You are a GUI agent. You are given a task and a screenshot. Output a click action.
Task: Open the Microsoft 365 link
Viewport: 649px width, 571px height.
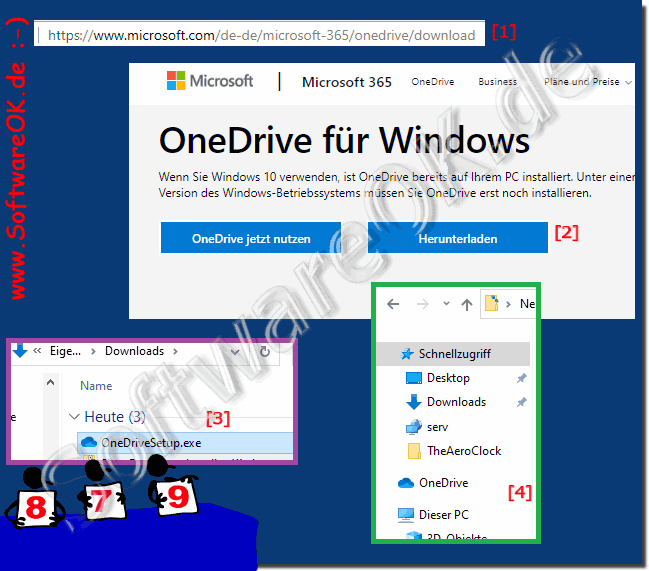346,82
